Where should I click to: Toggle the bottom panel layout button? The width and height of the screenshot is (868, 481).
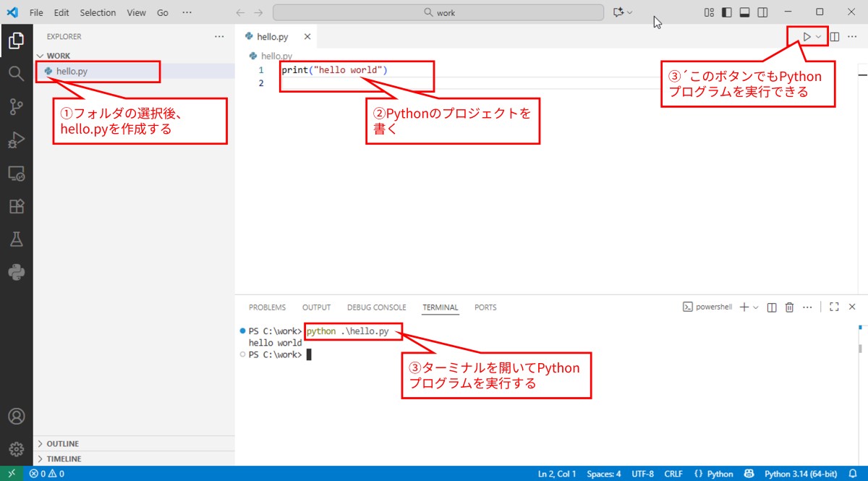point(744,12)
